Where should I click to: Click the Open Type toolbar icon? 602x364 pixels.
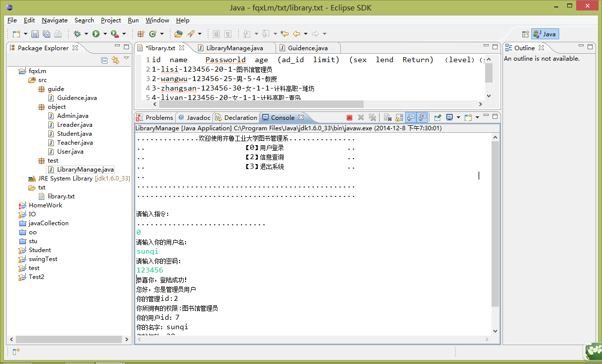click(x=179, y=34)
